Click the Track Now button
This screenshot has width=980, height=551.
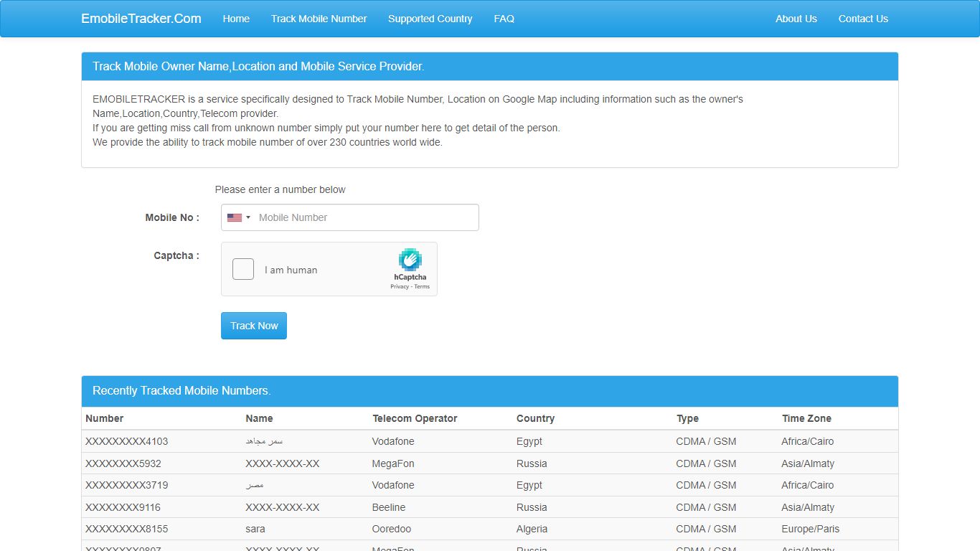click(x=254, y=326)
